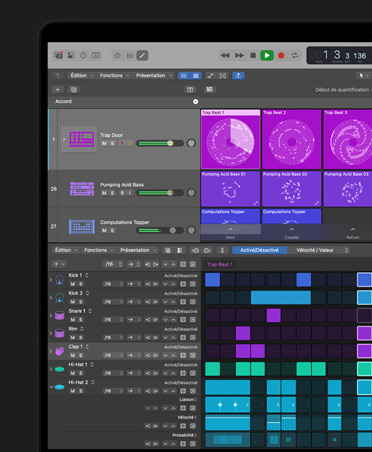Open the Fonctions menu of the step sequencer

[x=99, y=250]
